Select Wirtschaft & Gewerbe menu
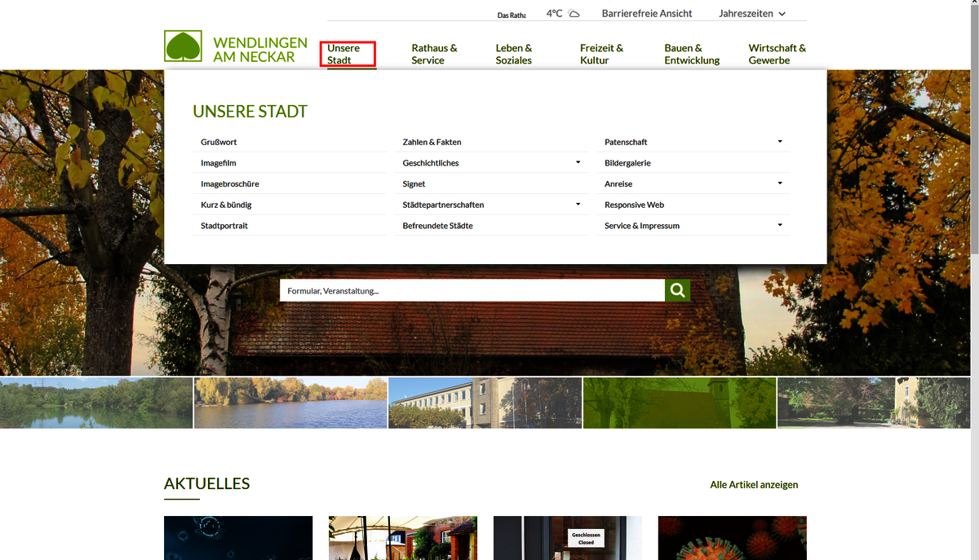Viewport: 979px width, 560px height. coord(777,54)
